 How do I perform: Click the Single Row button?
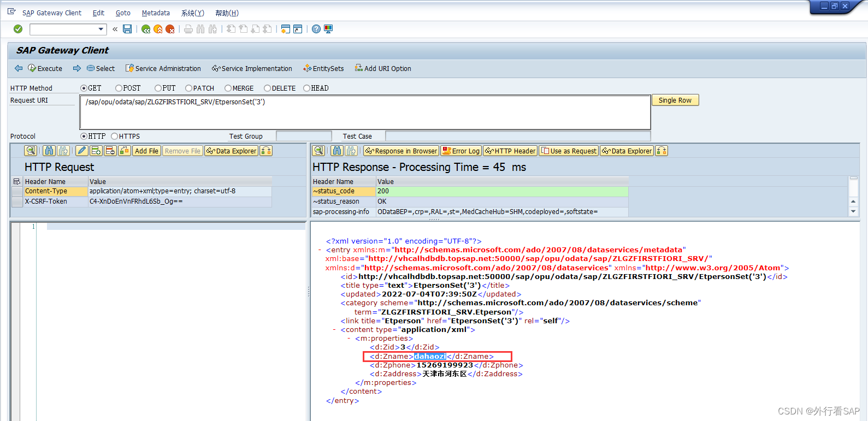[x=675, y=100]
